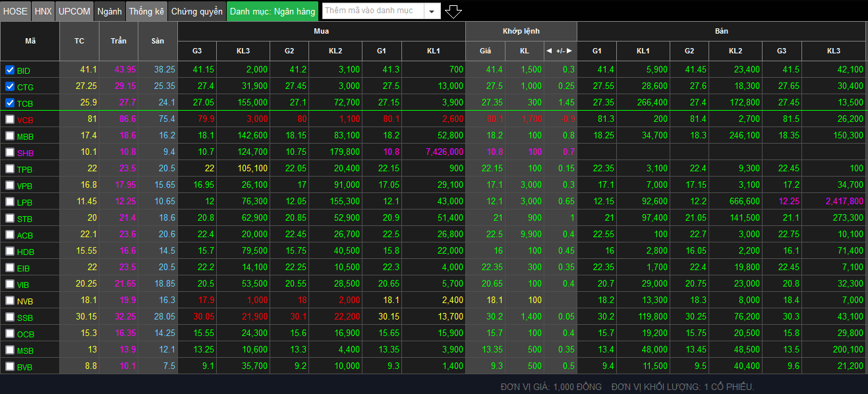Screen dimensions: 868x394
Task: Open the add-symbol combo box dropdown arrow
Action: (432, 11)
